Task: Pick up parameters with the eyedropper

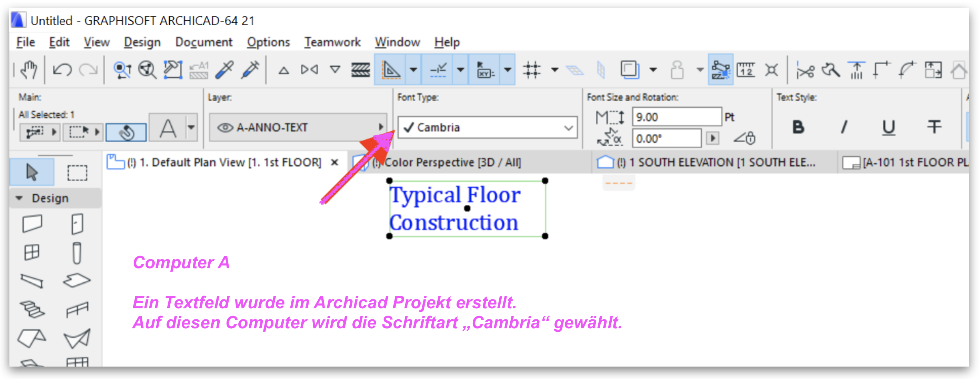Action: click(x=224, y=70)
